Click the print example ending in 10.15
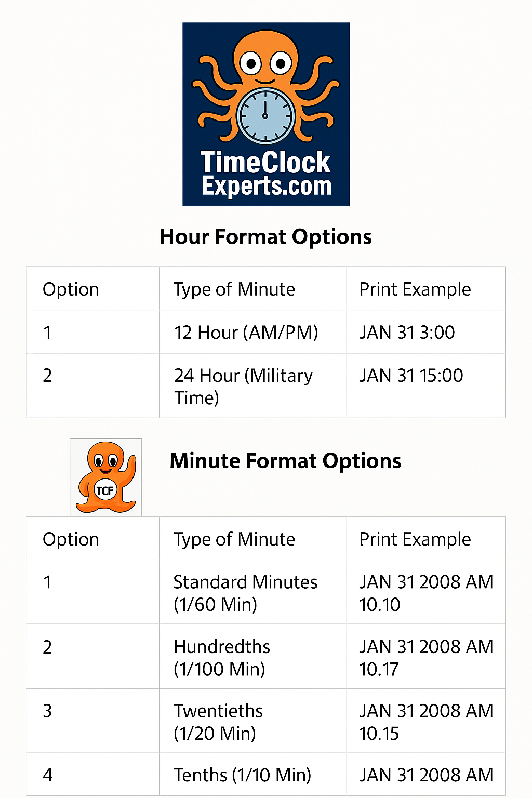532x798 pixels. click(425, 722)
